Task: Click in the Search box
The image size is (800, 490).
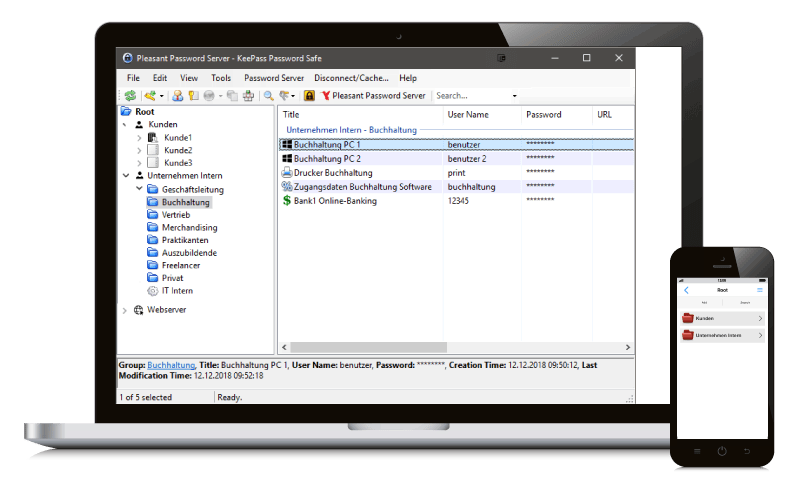Action: pyautogui.click(x=472, y=95)
